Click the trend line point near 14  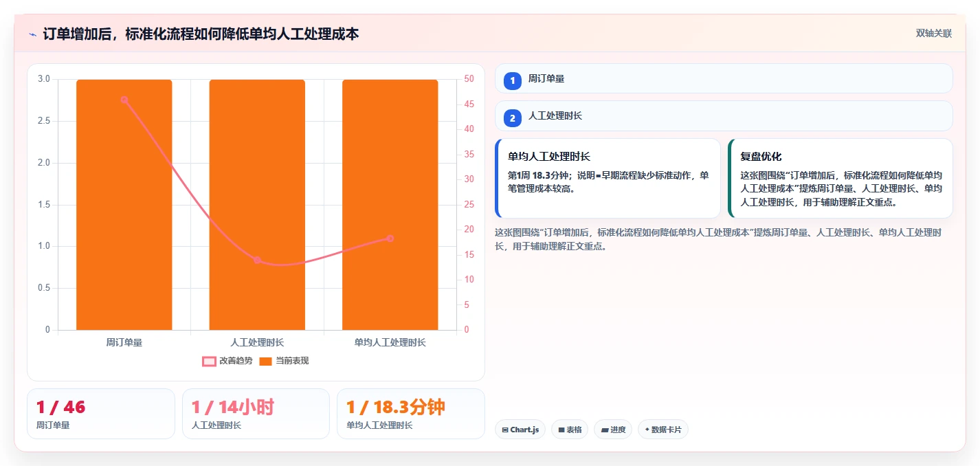(257, 260)
